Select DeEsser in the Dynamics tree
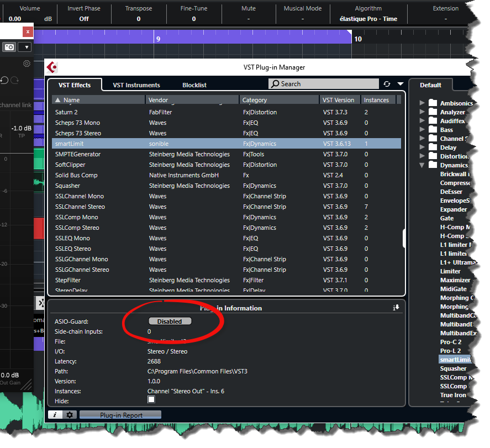The height and width of the screenshot is (448, 490). pyautogui.click(x=451, y=192)
